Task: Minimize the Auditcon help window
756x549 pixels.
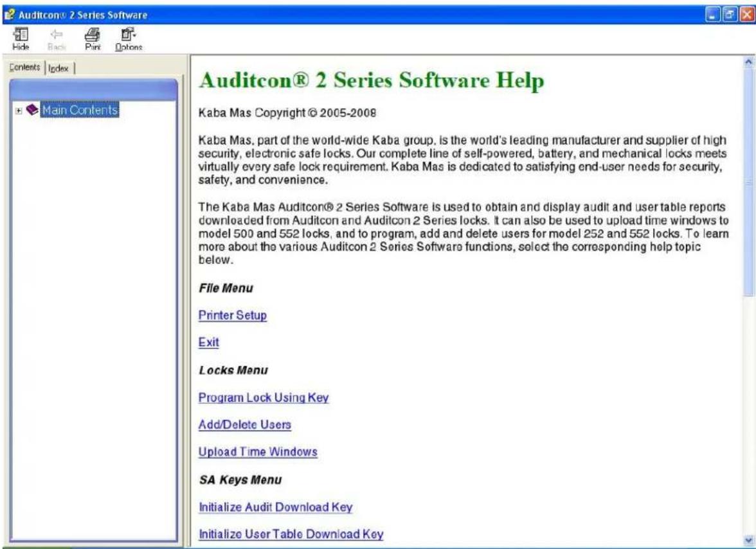Action: (713, 15)
